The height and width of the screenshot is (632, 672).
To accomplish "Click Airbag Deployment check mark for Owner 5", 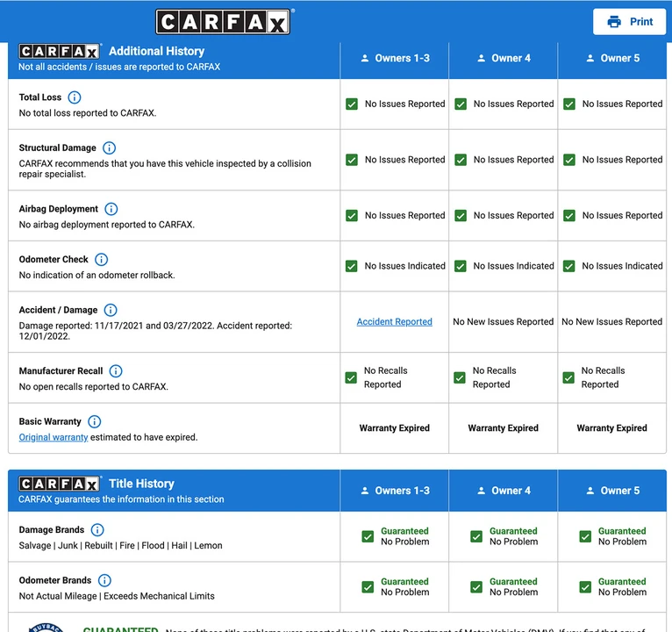I will point(569,216).
